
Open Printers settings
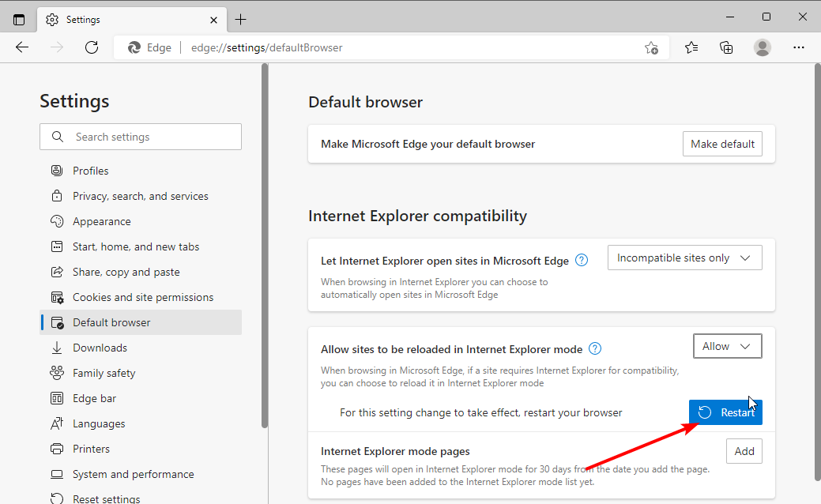click(141, 449)
